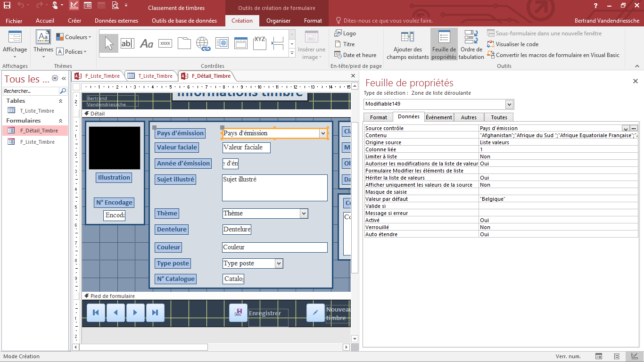
Task: Select the Couleur text box on form
Action: click(x=275, y=247)
